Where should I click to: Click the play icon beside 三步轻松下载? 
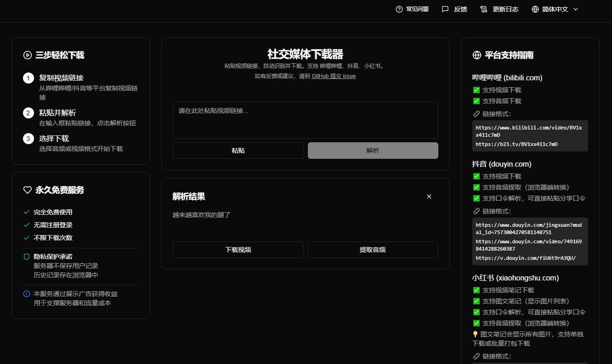click(x=27, y=55)
